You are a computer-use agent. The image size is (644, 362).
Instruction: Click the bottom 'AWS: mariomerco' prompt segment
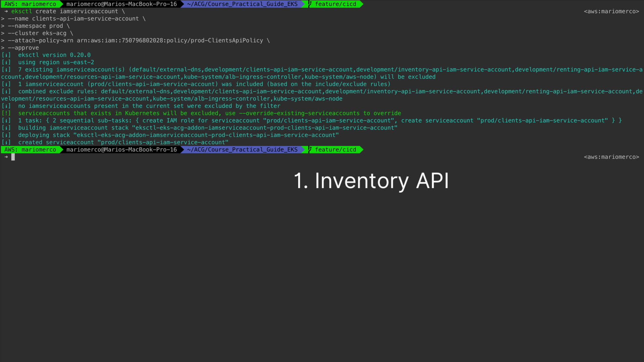30,149
